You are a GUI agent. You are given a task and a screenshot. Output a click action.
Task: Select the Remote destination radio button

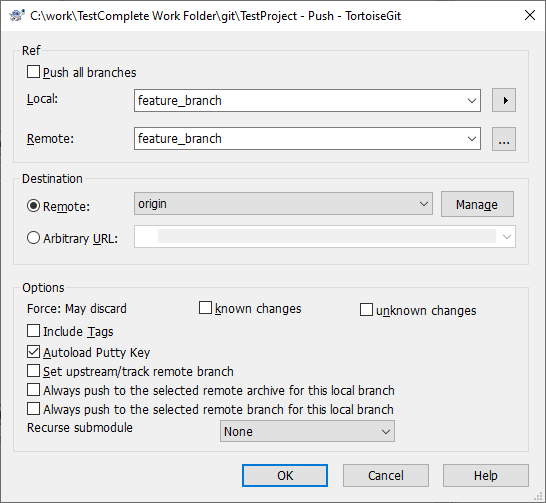click(x=33, y=206)
